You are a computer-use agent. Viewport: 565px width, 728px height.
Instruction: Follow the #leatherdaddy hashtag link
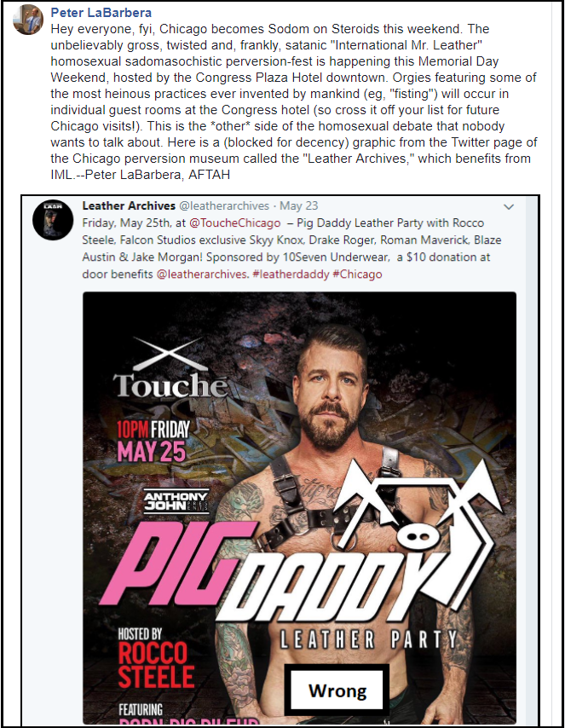[291, 274]
